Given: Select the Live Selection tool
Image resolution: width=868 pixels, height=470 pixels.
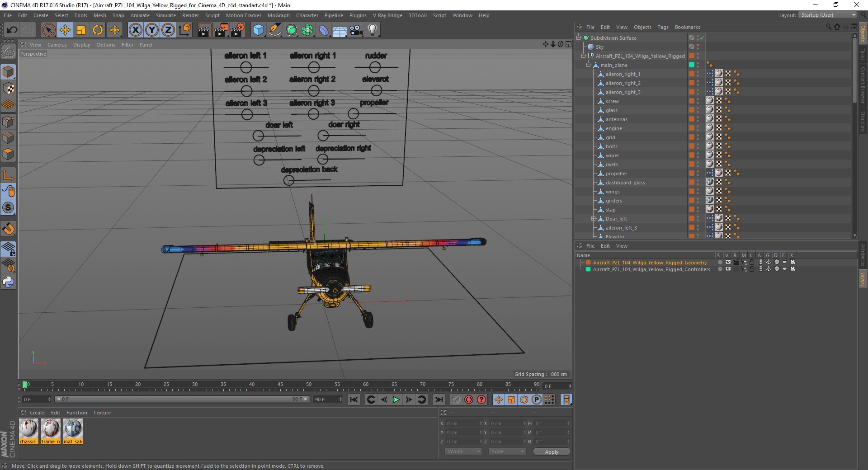Looking at the screenshot, I should point(48,30).
